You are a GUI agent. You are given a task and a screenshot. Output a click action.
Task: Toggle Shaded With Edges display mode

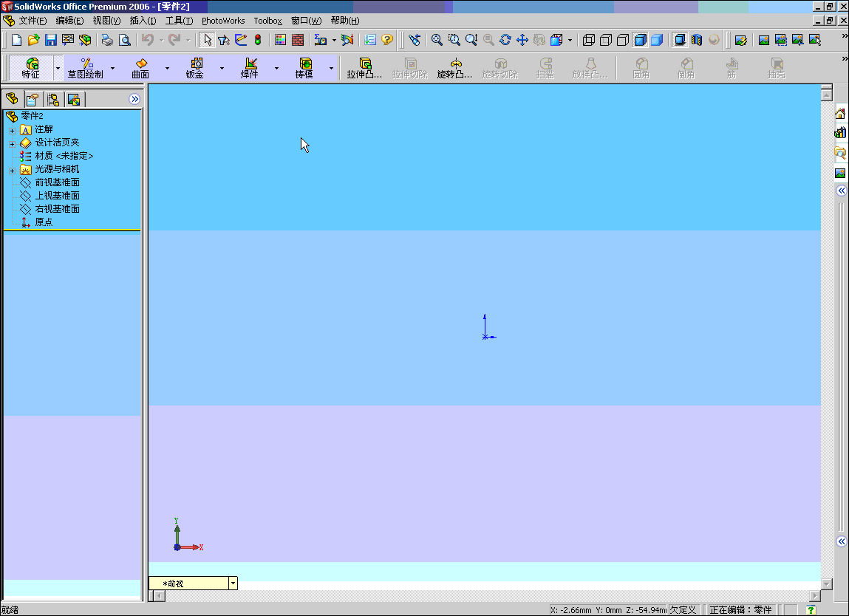(640, 40)
